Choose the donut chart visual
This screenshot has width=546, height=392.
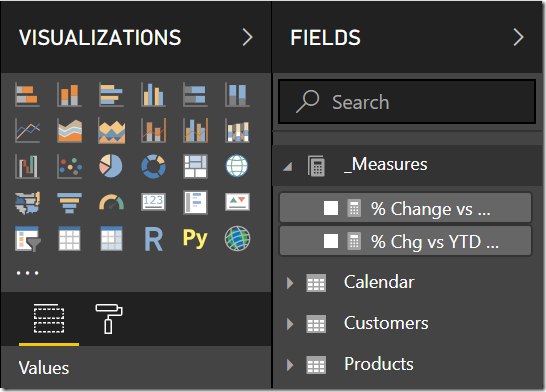(153, 166)
